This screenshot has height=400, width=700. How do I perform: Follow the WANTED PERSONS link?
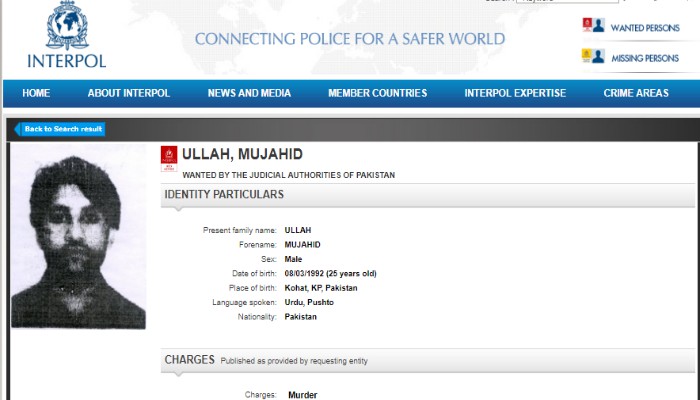[645, 28]
